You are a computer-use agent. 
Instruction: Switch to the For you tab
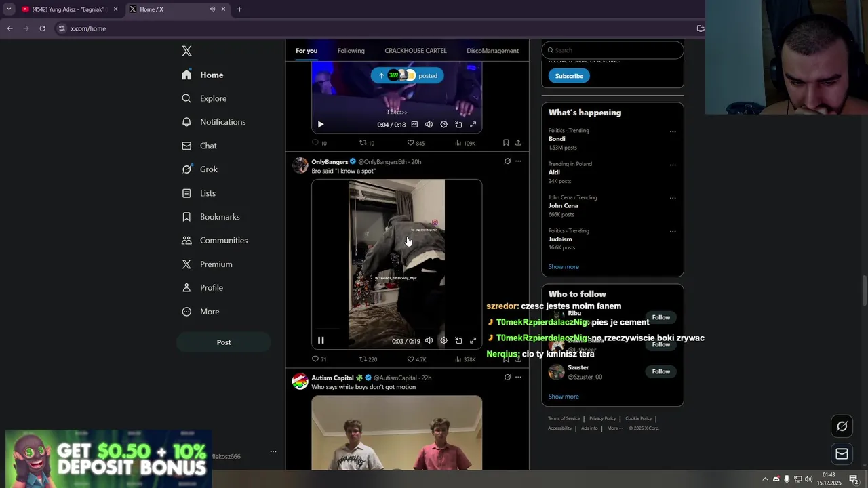(x=307, y=51)
